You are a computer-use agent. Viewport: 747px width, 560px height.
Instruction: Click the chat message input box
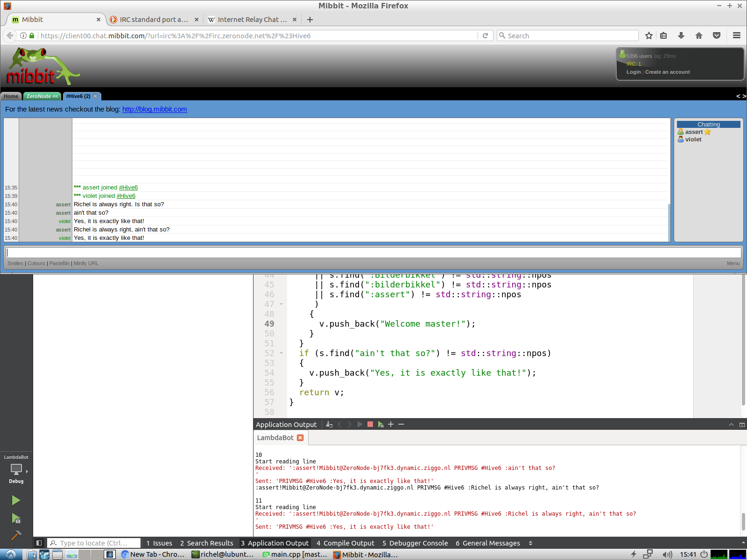[373, 252]
